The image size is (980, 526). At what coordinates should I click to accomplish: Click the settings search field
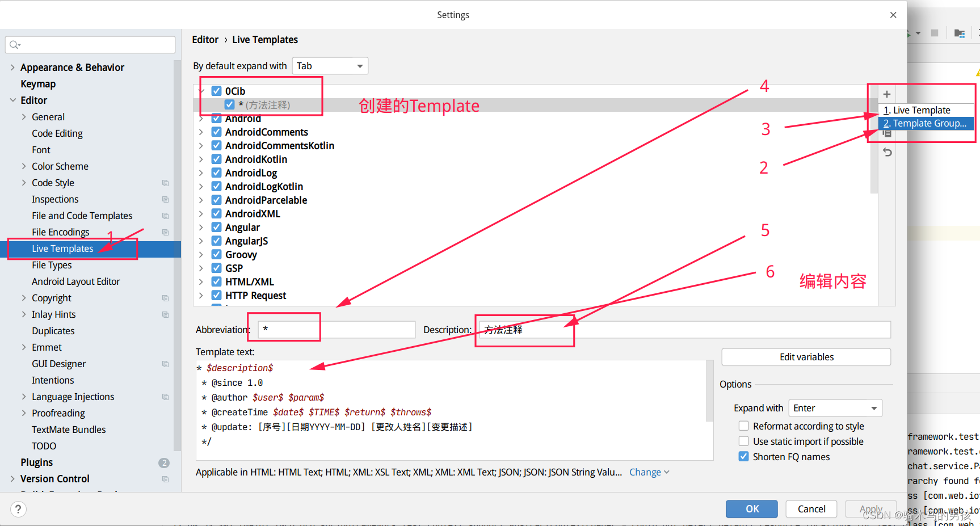(x=90, y=45)
